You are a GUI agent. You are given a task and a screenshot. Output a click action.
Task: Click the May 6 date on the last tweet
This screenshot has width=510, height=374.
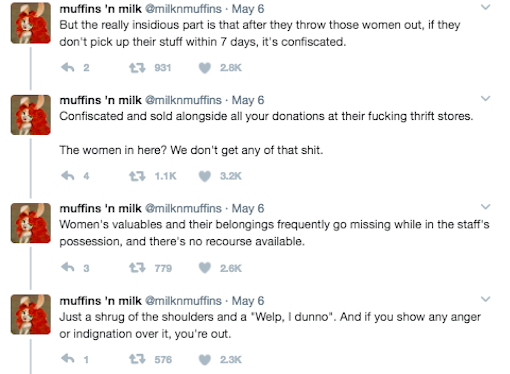point(248,301)
